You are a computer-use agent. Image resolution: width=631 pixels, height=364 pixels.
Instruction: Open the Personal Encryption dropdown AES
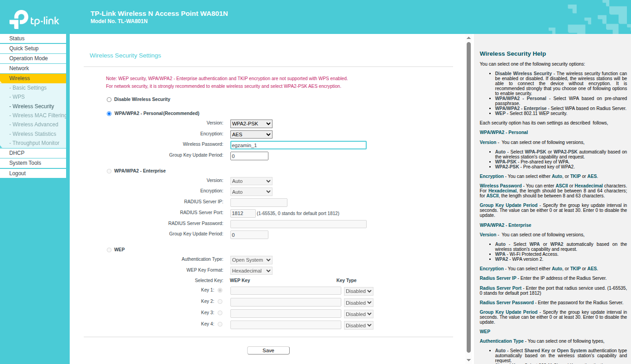[x=251, y=134]
